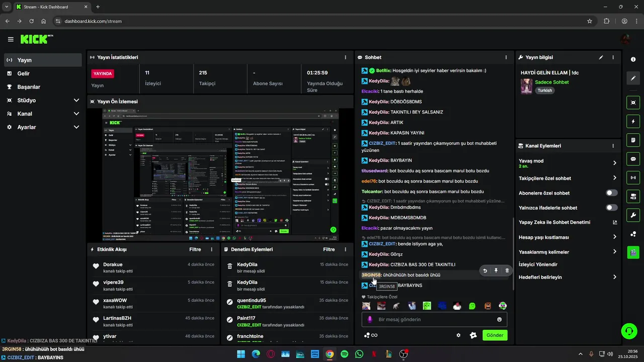The width and height of the screenshot is (644, 362).
Task: Toggle the stream preview panel icon in the right rail
Action: pyautogui.click(x=633, y=102)
